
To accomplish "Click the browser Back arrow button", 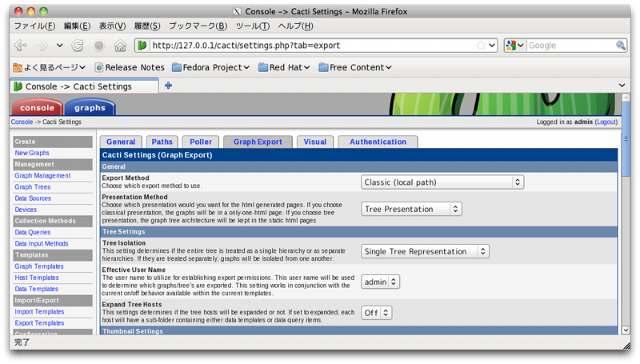I will [x=20, y=46].
